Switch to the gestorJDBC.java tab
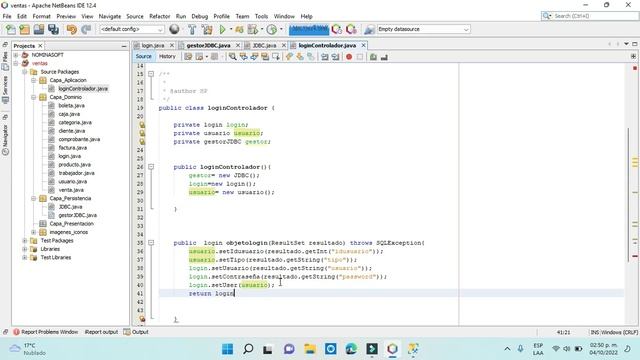 [x=208, y=45]
